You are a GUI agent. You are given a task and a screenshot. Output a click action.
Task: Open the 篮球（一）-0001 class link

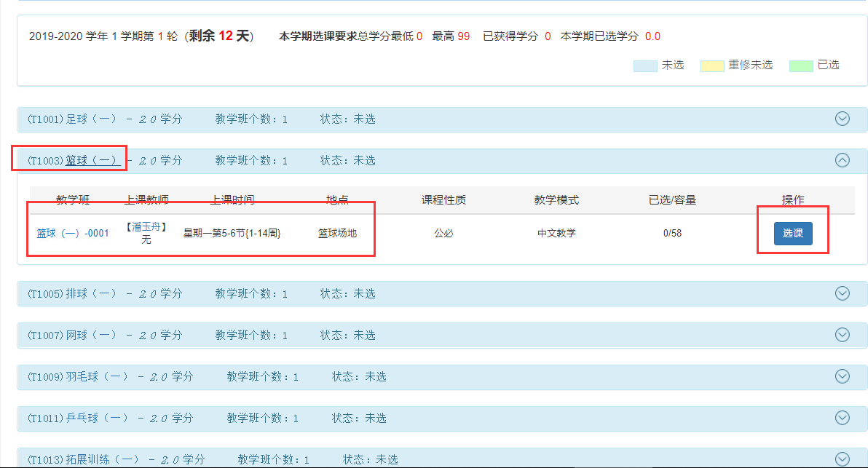tap(73, 234)
